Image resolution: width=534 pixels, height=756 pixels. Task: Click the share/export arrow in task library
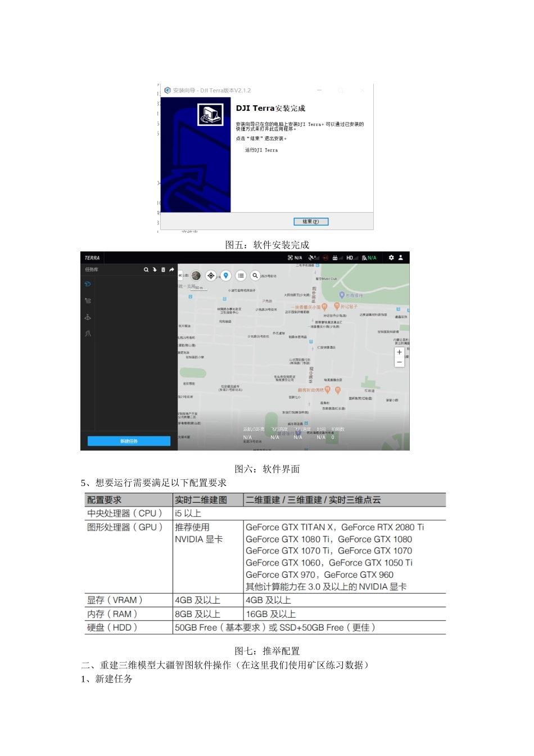click(171, 270)
